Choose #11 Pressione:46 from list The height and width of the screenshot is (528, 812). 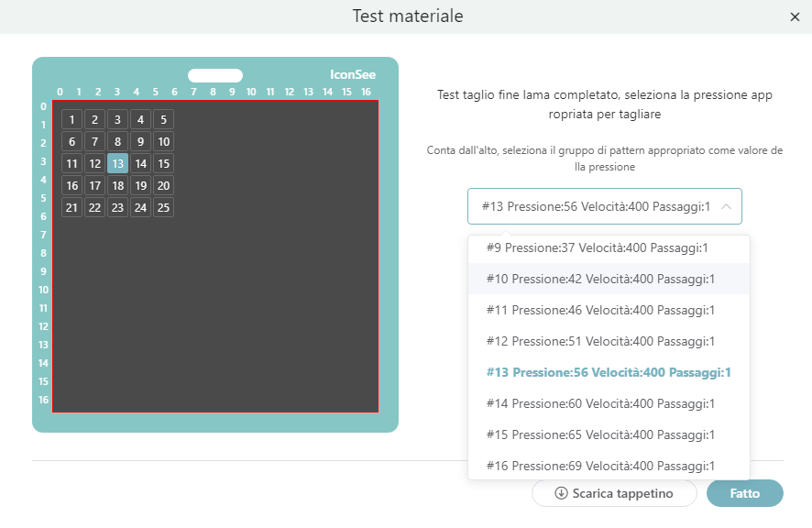click(x=599, y=310)
